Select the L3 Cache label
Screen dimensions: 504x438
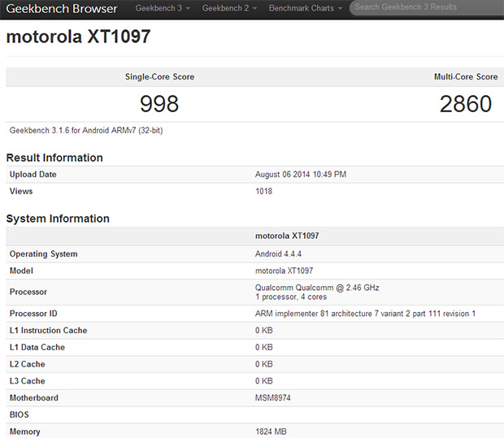click(28, 381)
